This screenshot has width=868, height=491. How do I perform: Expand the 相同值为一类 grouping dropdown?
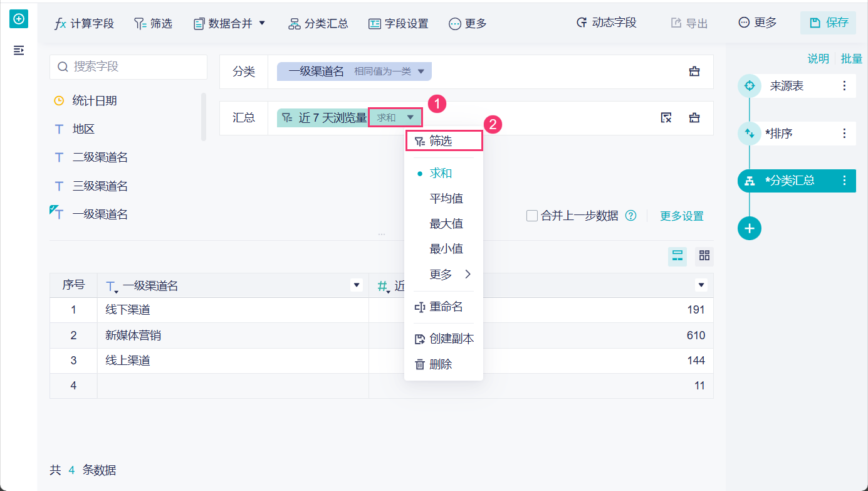pos(421,71)
